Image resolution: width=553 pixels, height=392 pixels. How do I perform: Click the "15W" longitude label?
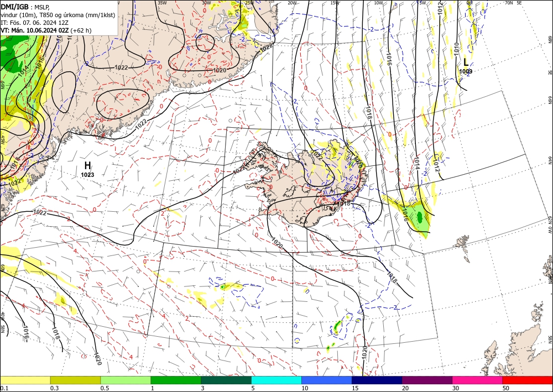[335, 3]
